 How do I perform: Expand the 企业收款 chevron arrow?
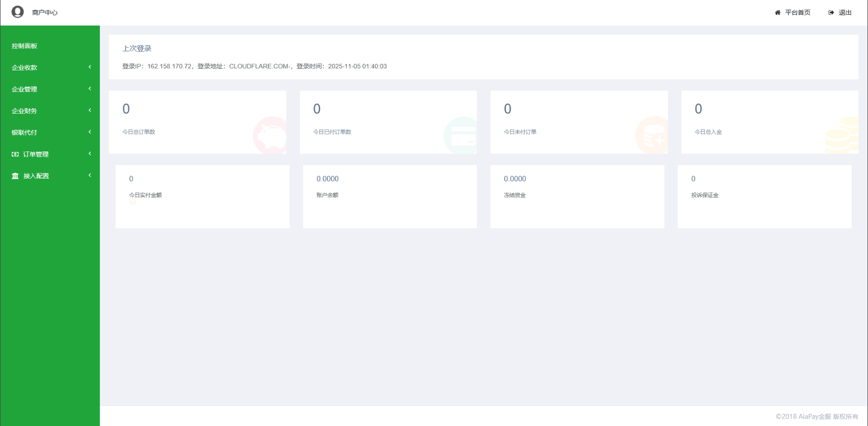pyautogui.click(x=90, y=67)
